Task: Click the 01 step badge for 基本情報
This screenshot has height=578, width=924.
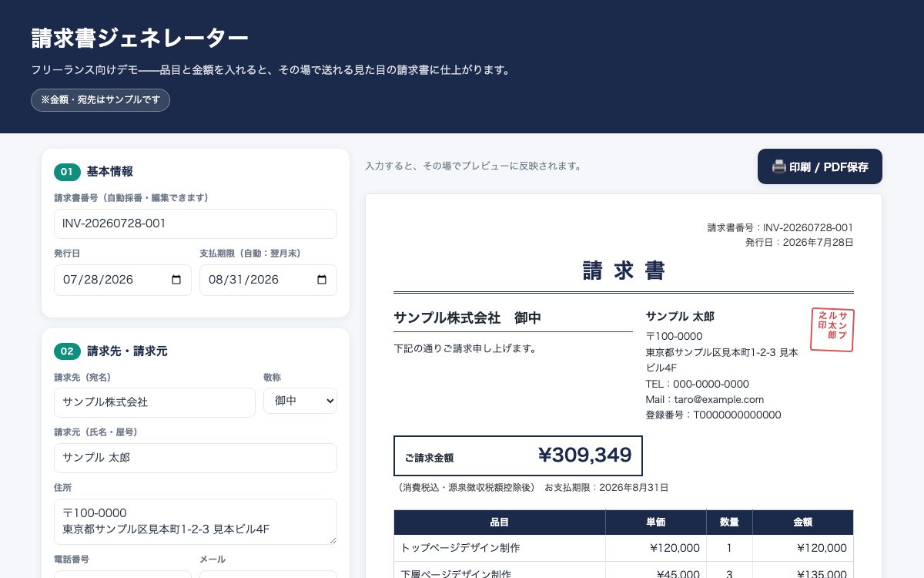Action: (x=67, y=172)
